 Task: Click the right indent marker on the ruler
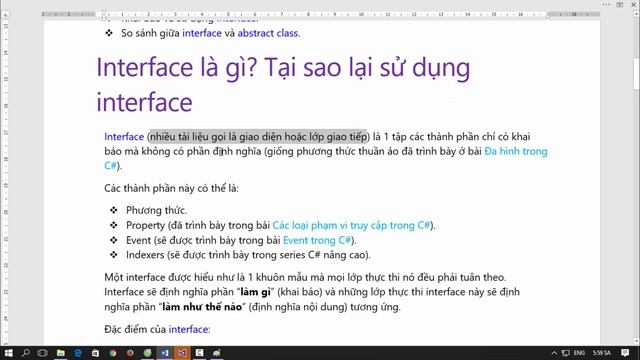pyautogui.click(x=547, y=16)
